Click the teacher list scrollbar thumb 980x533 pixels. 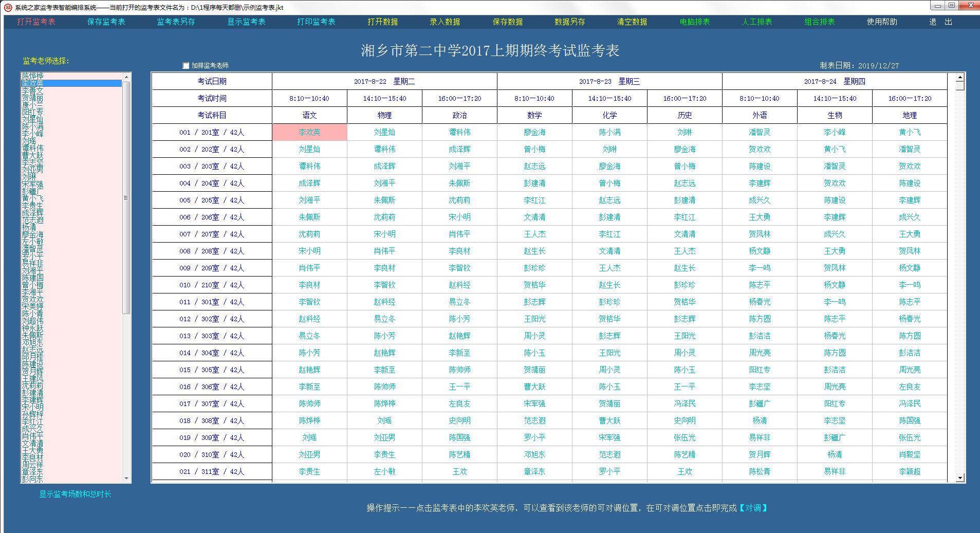[126, 198]
